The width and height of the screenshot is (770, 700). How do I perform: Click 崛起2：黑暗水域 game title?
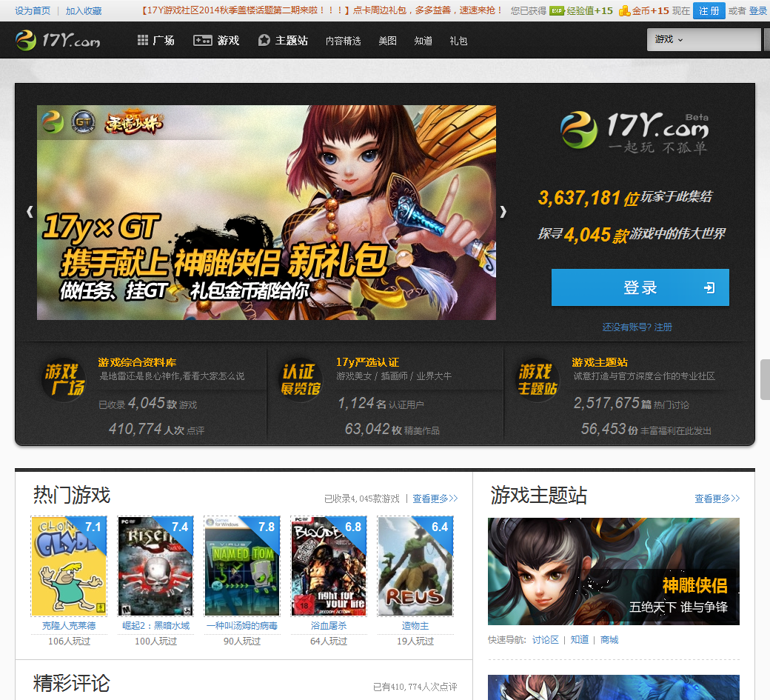click(x=155, y=626)
